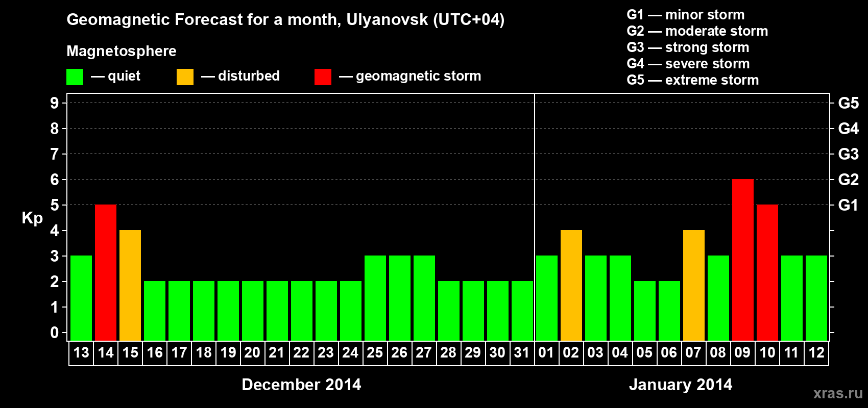Click the G5 label on right axis
868x408 pixels.
[849, 103]
